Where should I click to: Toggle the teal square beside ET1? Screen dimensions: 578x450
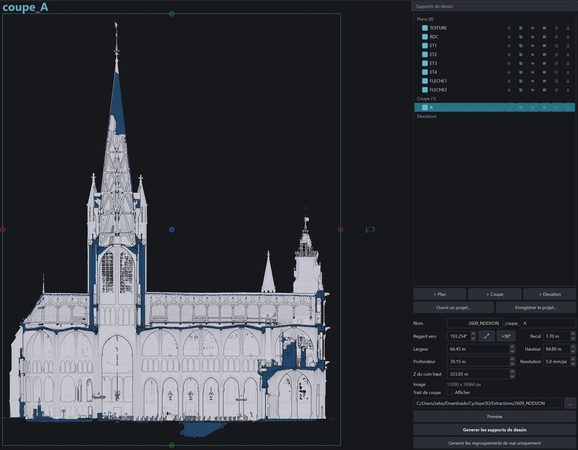pyautogui.click(x=425, y=46)
